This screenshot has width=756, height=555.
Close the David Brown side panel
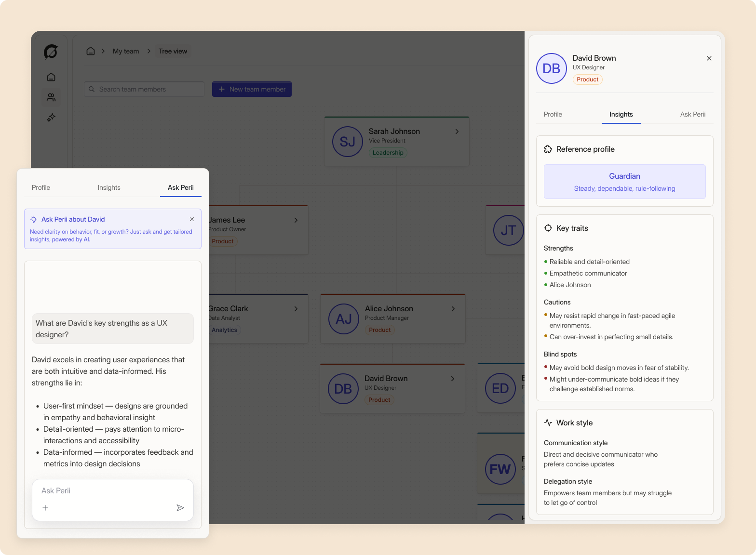point(709,58)
